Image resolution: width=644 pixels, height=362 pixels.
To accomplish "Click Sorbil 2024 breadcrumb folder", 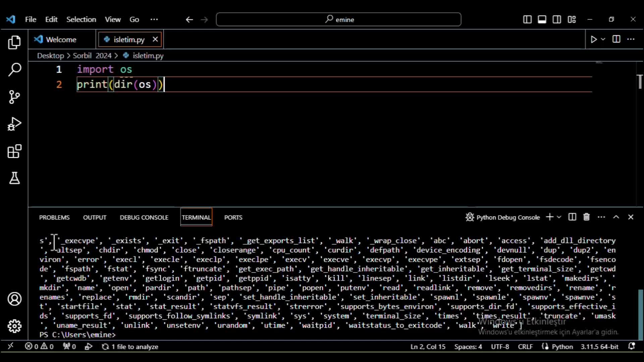I will point(92,56).
